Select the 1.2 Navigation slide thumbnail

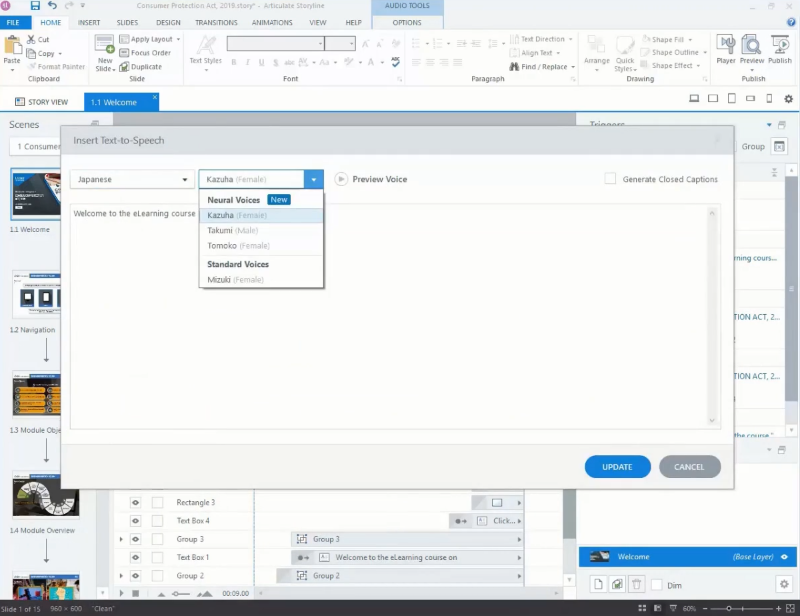36,295
